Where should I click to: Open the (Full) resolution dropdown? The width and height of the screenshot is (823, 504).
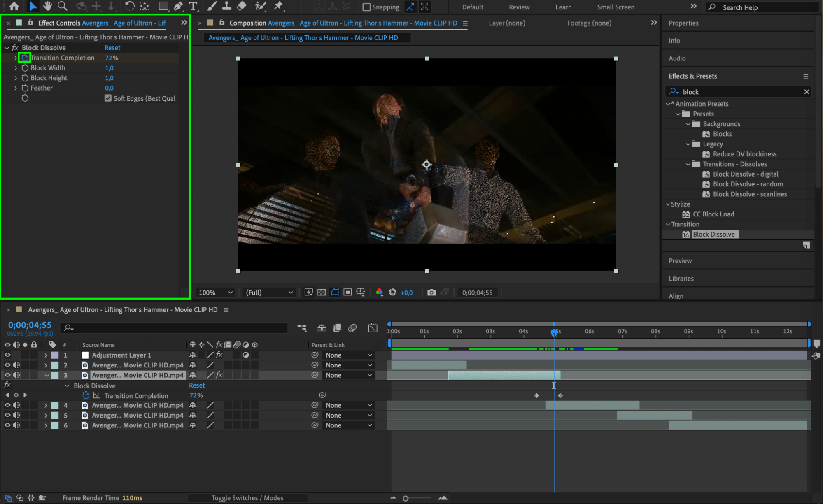[269, 293]
